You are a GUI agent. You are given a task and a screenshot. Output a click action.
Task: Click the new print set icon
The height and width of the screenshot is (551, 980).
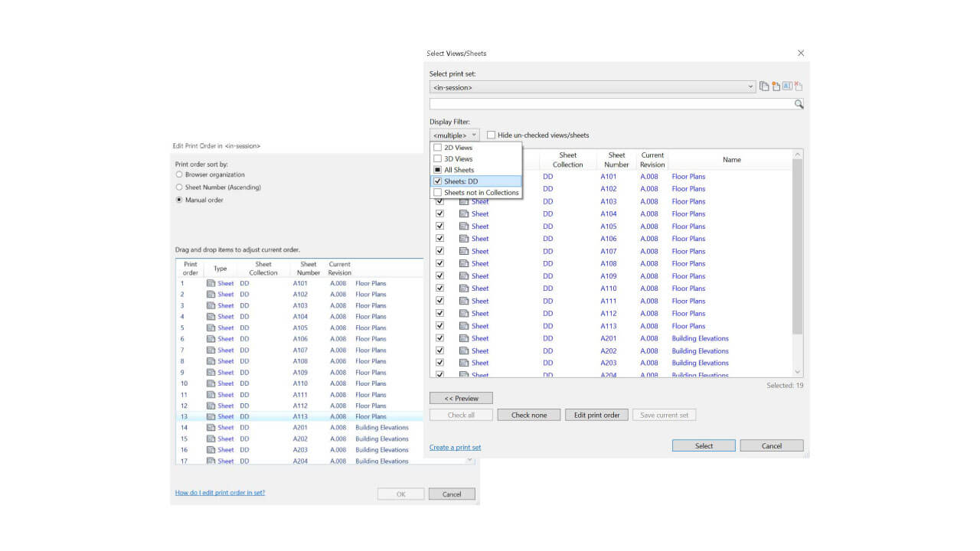776,86
